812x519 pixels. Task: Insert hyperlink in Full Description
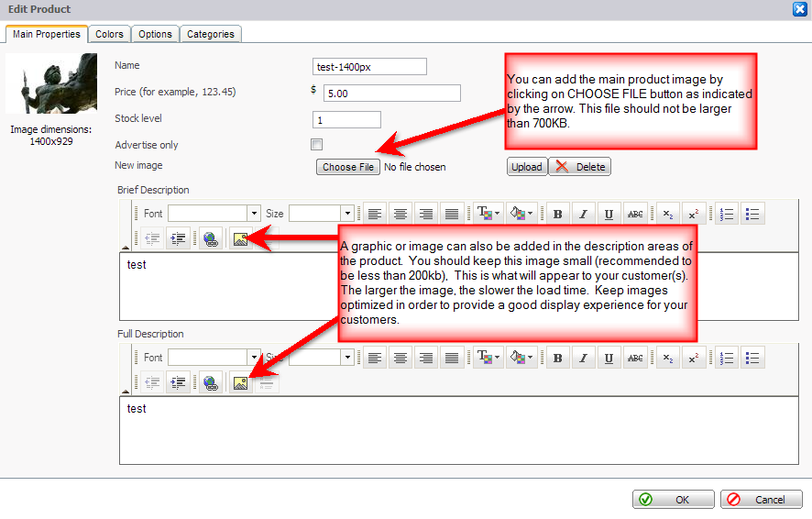coord(211,382)
